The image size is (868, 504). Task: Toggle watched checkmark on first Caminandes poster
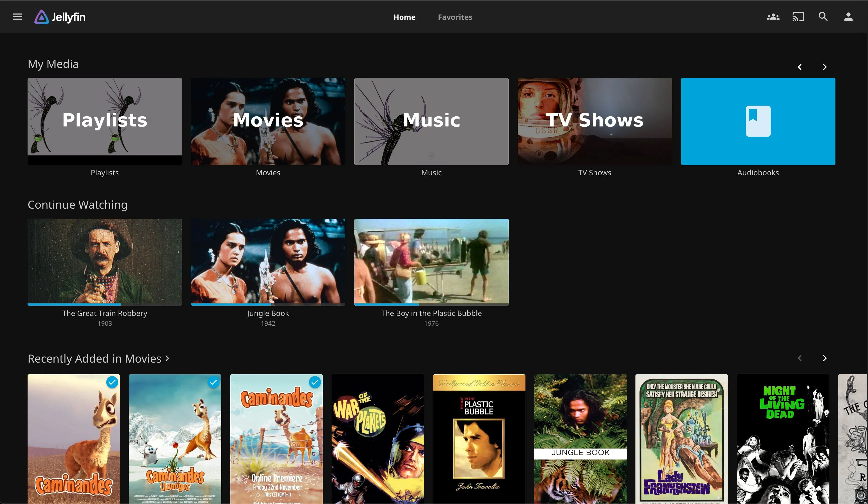click(112, 382)
